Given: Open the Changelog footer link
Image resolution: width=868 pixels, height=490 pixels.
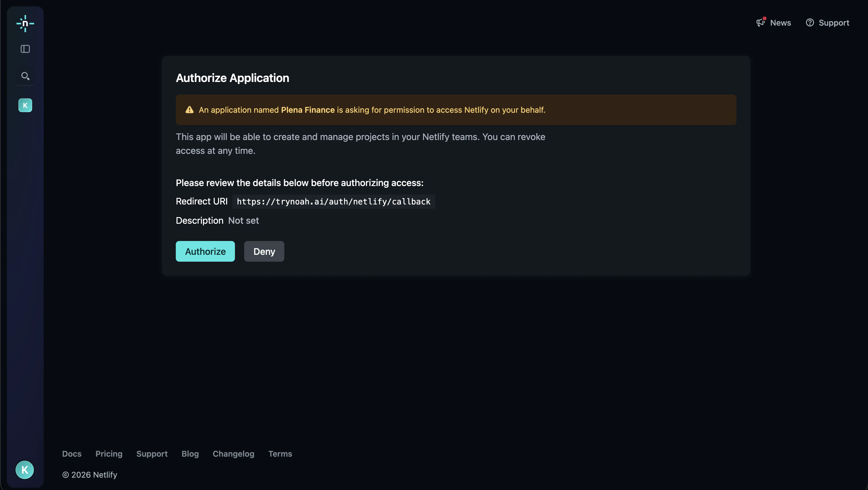Looking at the screenshot, I should pyautogui.click(x=233, y=453).
